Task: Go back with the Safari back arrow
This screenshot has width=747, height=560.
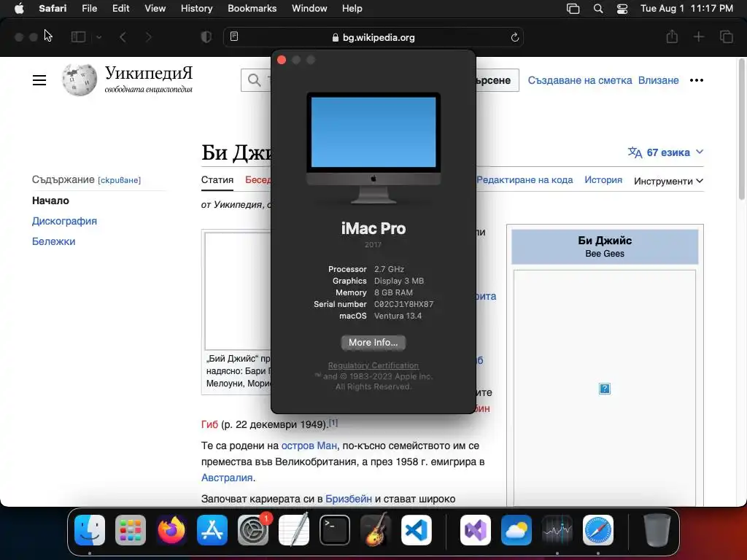Action: pos(123,37)
